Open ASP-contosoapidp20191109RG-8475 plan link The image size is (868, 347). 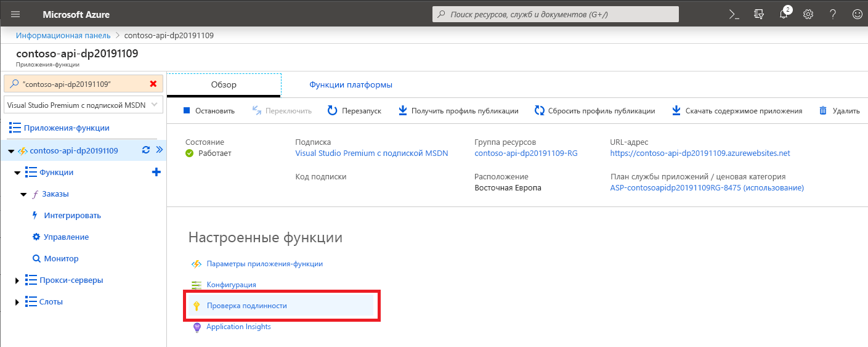[x=707, y=187]
